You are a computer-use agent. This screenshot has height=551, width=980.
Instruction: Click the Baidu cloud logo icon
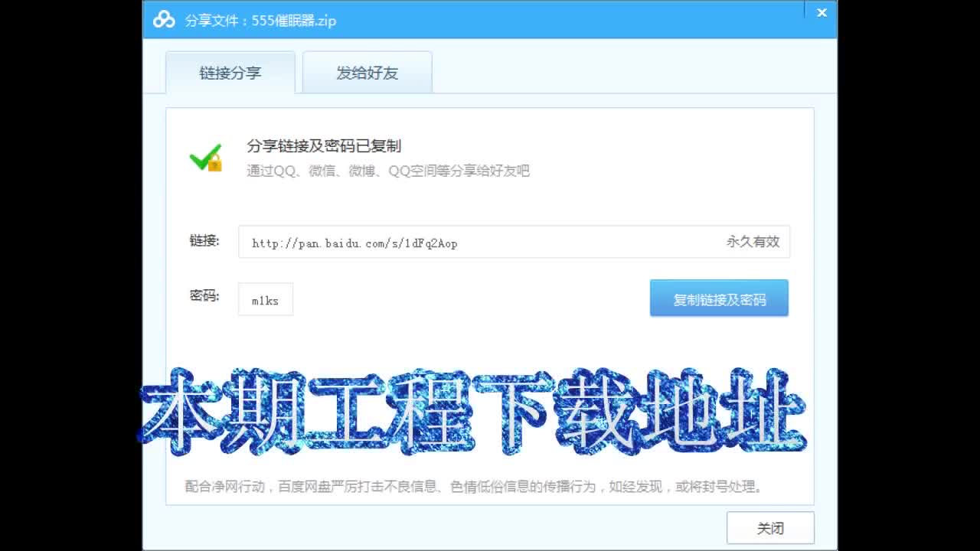[164, 20]
